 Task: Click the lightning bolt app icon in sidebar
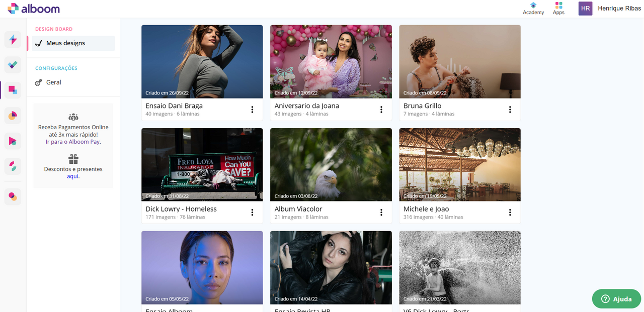point(13,40)
